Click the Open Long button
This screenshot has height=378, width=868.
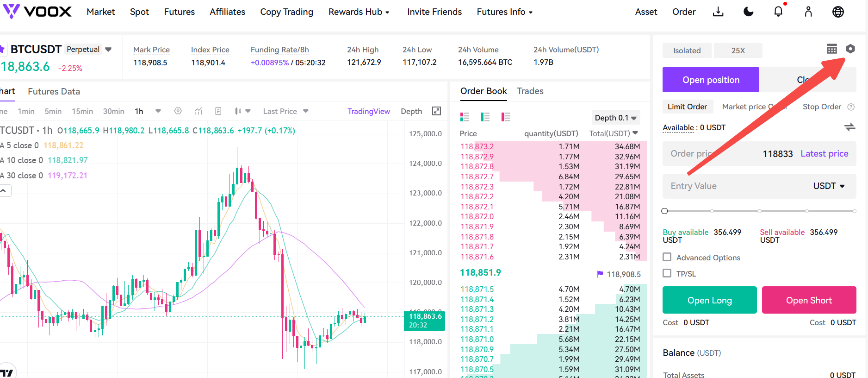click(710, 300)
